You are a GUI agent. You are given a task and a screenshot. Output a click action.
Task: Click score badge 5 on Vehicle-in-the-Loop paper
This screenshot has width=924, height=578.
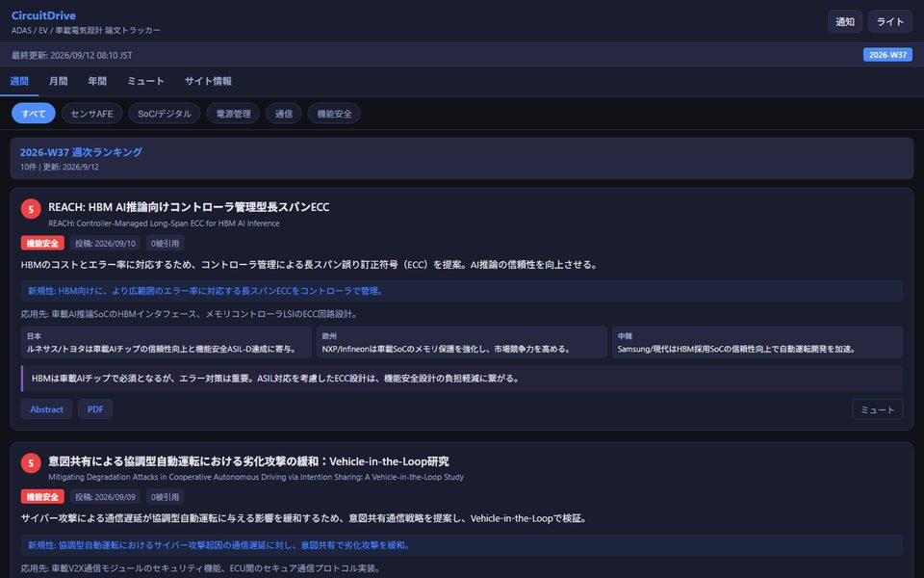[31, 463]
